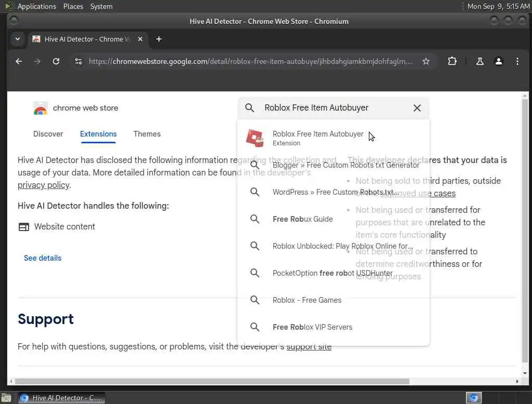Image resolution: width=532 pixels, height=404 pixels.
Task: Open the Places menu
Action: coord(73,6)
